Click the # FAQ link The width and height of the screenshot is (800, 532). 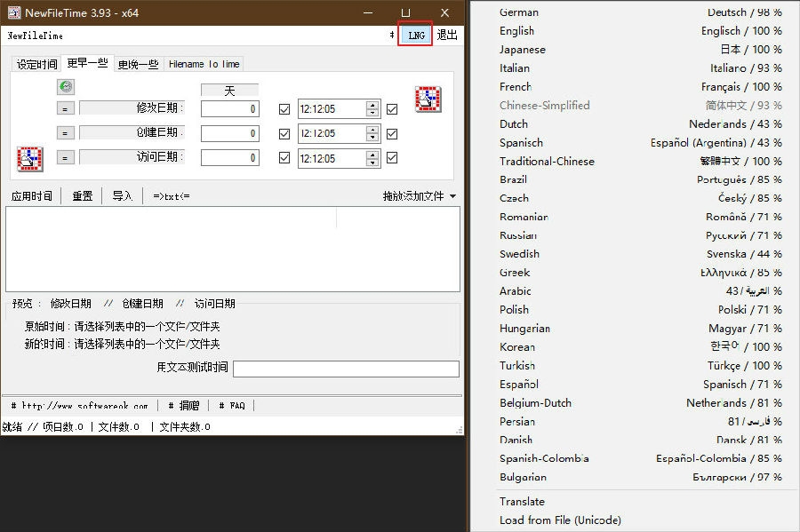[x=232, y=406]
